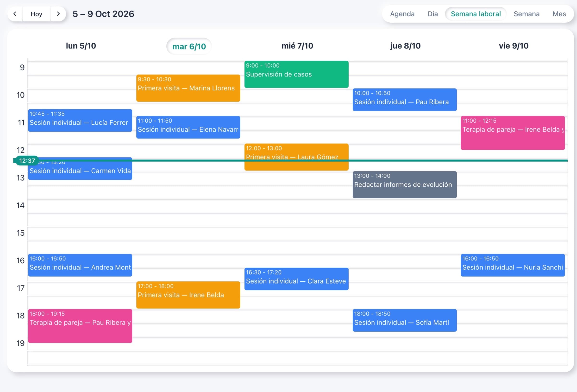Open Sesión individual — Lucía Ferrer event
577x392 pixels.
(80, 120)
